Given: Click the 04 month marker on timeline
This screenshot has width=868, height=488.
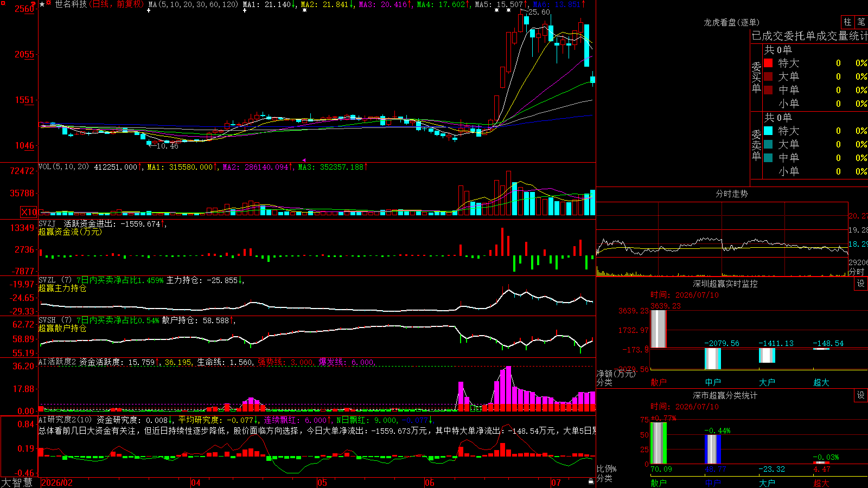Looking at the screenshot, I should click(x=196, y=483).
